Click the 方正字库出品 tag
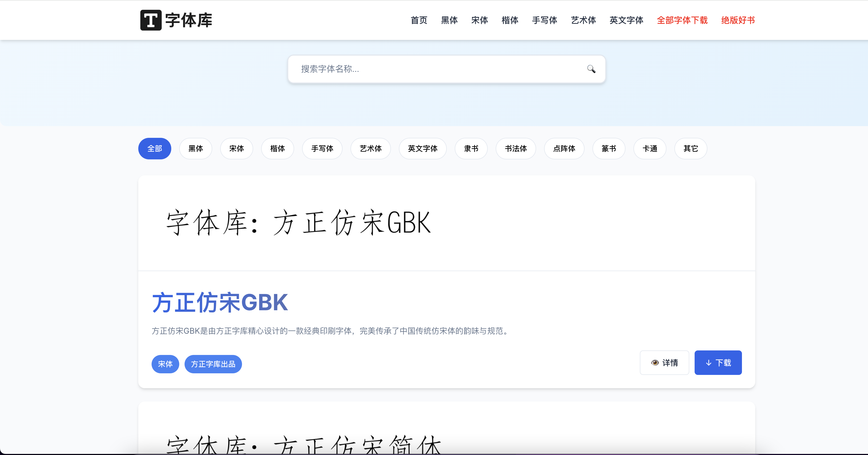 (213, 364)
